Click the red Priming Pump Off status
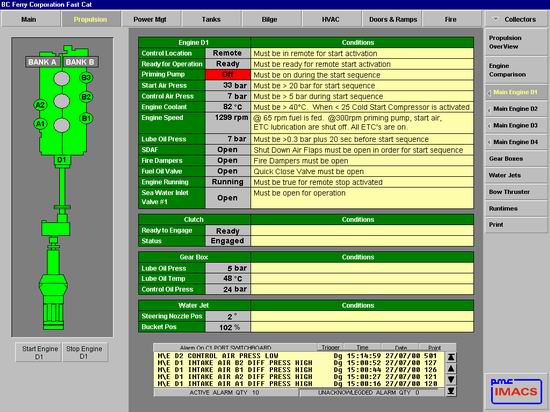The image size is (550, 412). click(x=228, y=75)
